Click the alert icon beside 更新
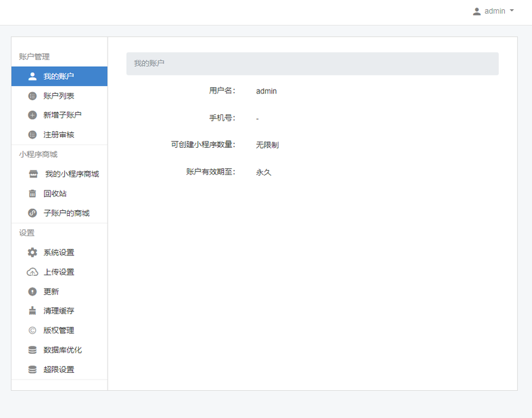 pyautogui.click(x=33, y=291)
